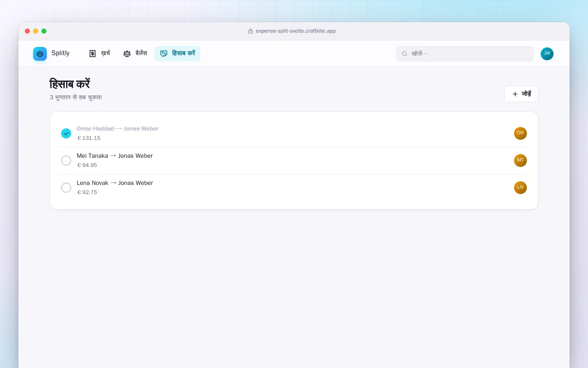The width and height of the screenshot is (588, 368).
Task: Click the ख़र्च receipt icon
Action: [x=92, y=53]
